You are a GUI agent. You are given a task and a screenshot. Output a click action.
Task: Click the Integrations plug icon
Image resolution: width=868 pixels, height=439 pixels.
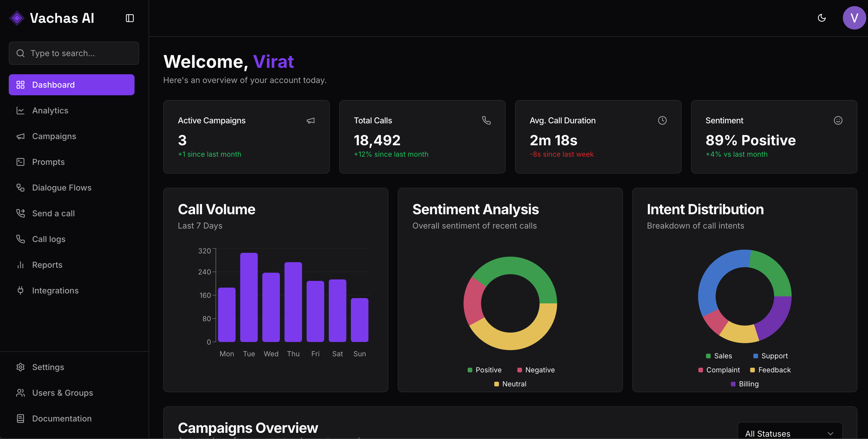[20, 290]
